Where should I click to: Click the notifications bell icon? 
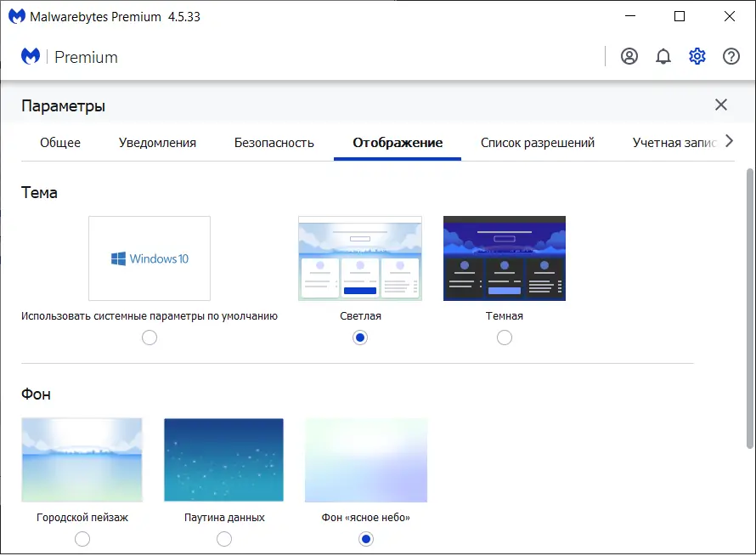pyautogui.click(x=663, y=56)
